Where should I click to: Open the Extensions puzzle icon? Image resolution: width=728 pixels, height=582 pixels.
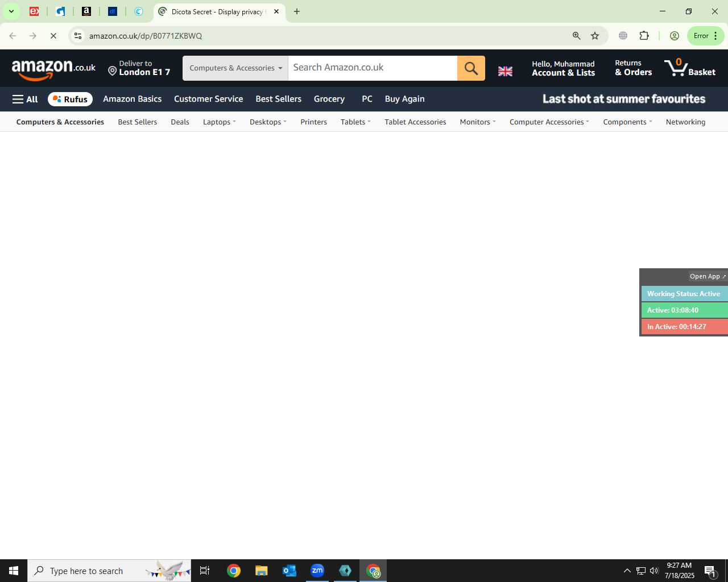click(644, 36)
